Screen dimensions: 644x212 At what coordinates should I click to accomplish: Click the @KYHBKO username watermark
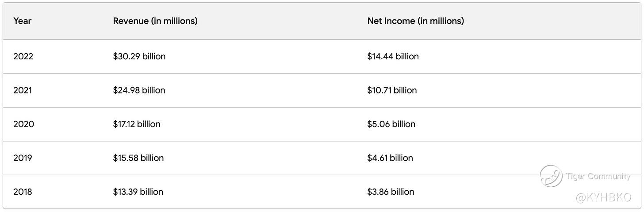pyautogui.click(x=603, y=198)
